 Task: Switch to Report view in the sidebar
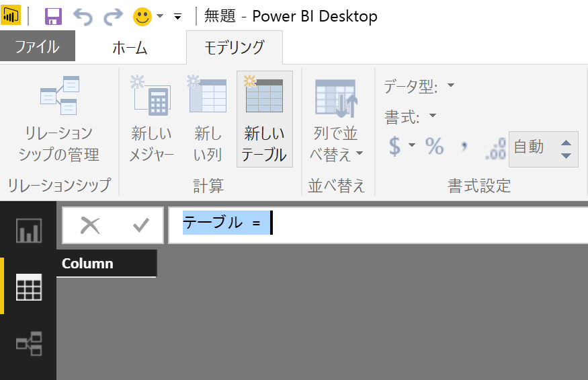point(28,230)
